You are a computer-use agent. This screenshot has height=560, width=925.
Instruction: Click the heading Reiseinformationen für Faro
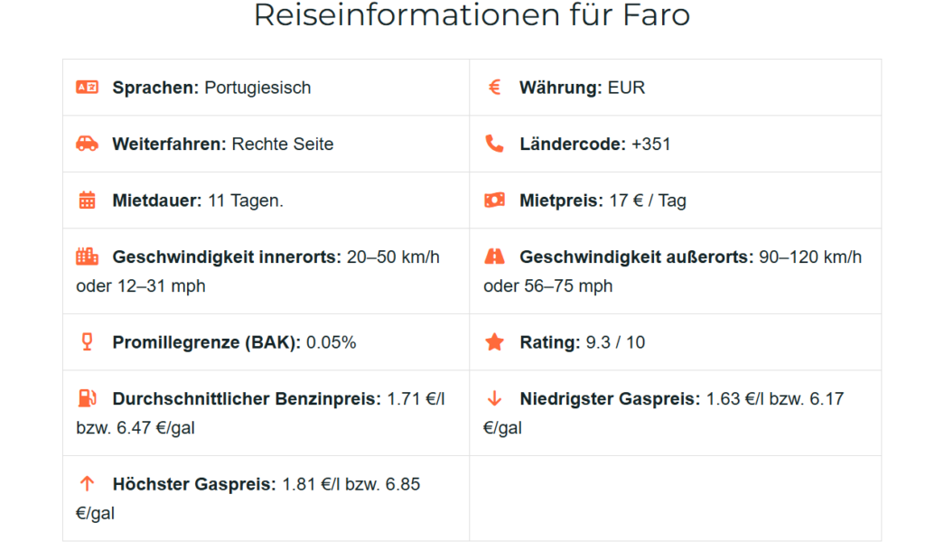click(x=472, y=15)
